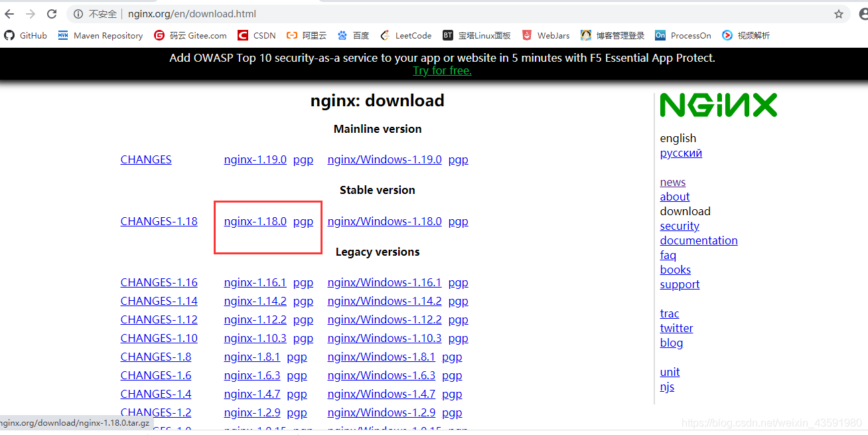The width and height of the screenshot is (868, 435).
Task: Open the documentation sidebar link
Action: point(699,240)
